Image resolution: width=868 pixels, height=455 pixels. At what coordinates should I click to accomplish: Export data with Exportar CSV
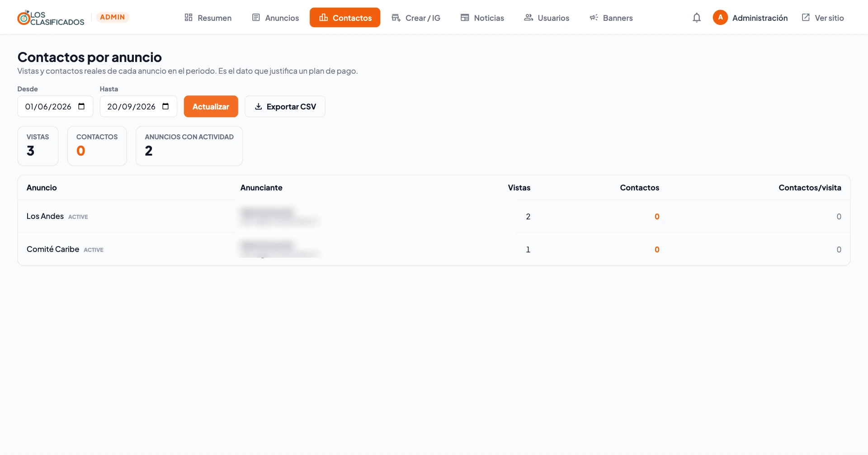pyautogui.click(x=285, y=106)
